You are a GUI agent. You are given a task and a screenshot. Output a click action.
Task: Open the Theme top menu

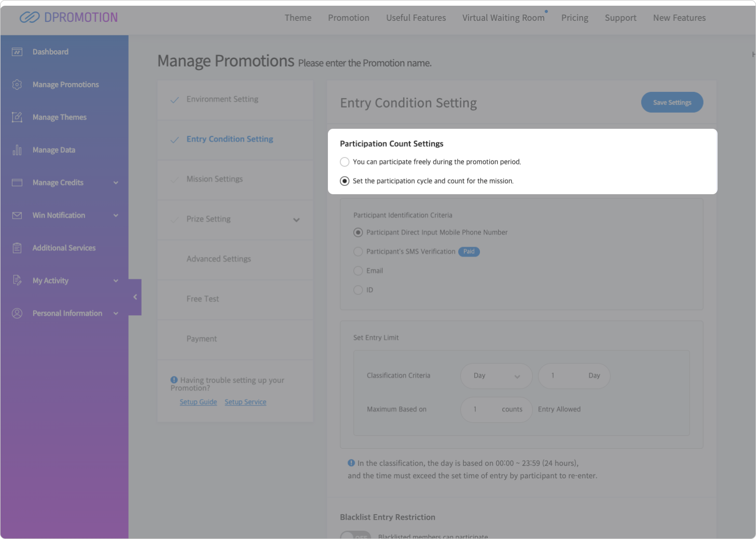click(298, 18)
